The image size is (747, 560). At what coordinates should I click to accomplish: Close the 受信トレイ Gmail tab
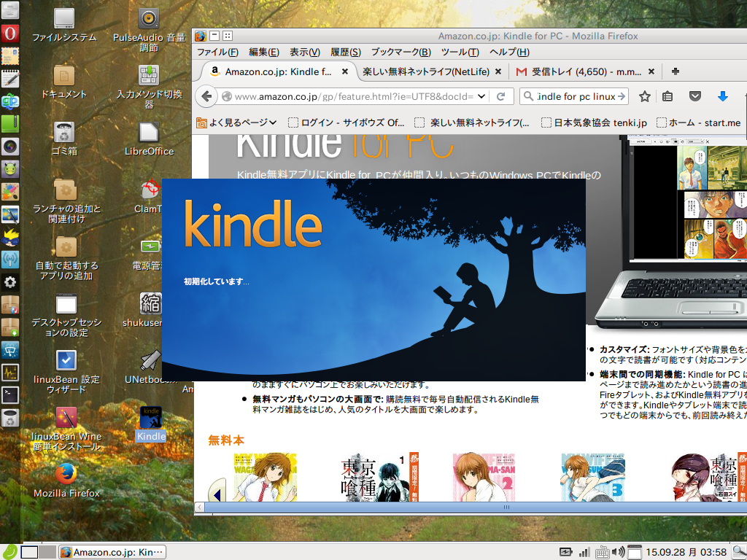tap(651, 71)
